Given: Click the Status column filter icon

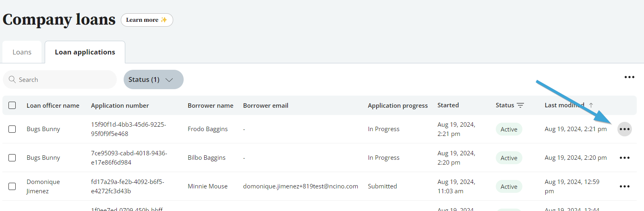Looking at the screenshot, I should click(520, 105).
